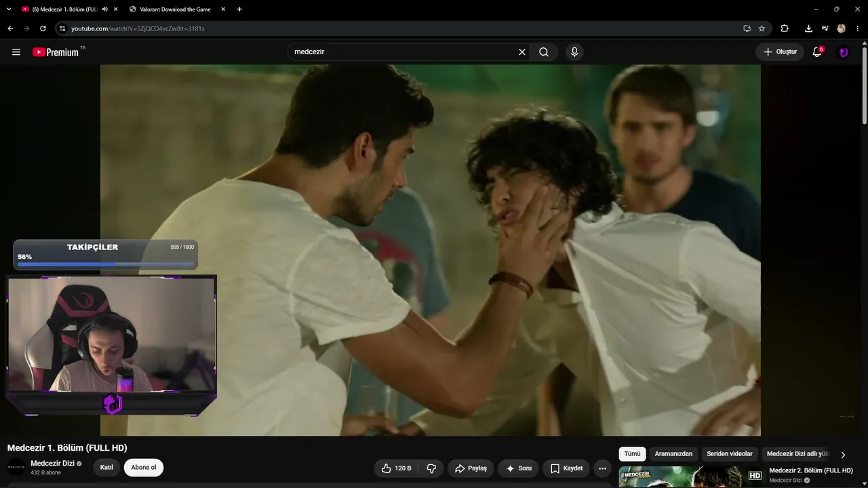Click the video title Medcezir 1. Bölüm (FULL HD)
This screenshot has height=488, width=868.
coord(67,448)
